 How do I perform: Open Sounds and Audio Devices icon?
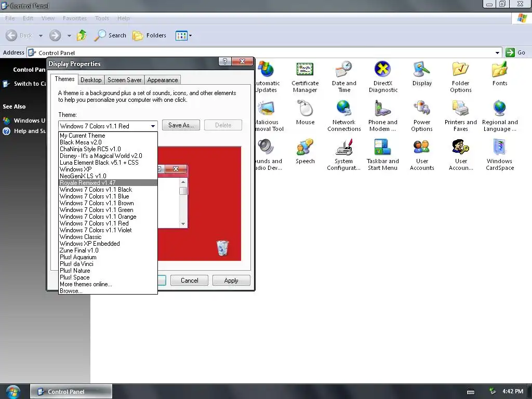pos(269,155)
